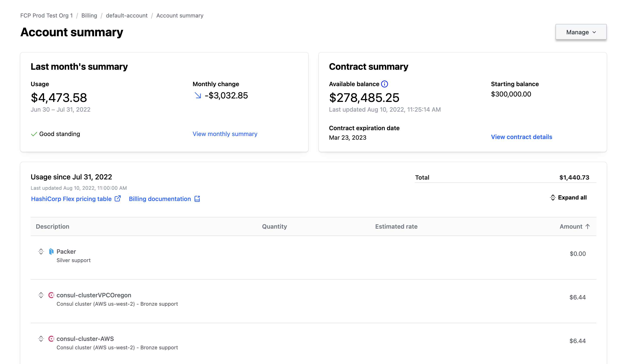627x364 pixels.
Task: Click the Good standing checkmark icon
Action: coord(34,134)
